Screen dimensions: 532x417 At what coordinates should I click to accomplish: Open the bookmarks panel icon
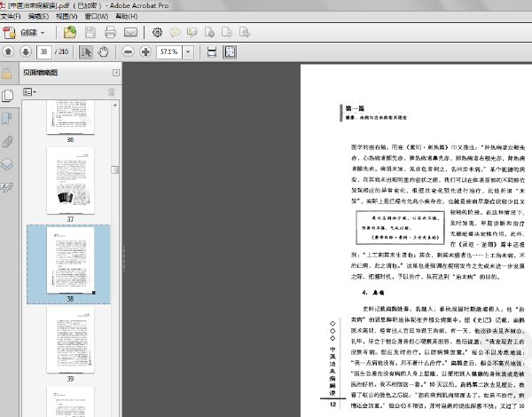point(7,119)
